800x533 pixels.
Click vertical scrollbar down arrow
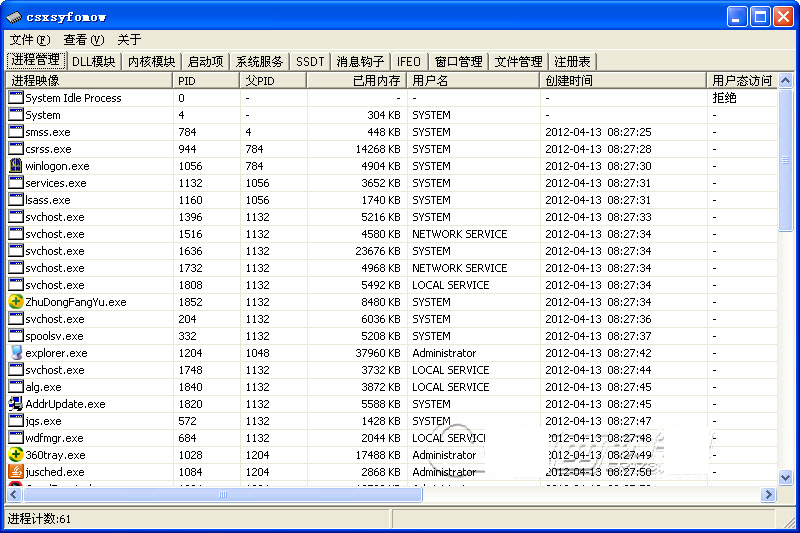(786, 478)
